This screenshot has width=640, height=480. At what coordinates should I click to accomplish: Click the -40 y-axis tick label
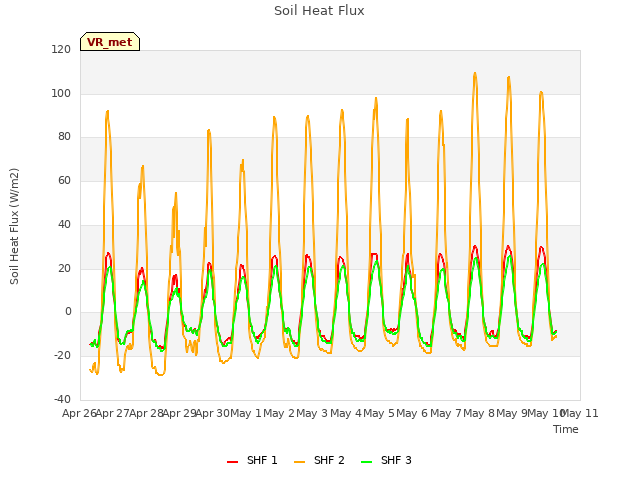(x=62, y=399)
